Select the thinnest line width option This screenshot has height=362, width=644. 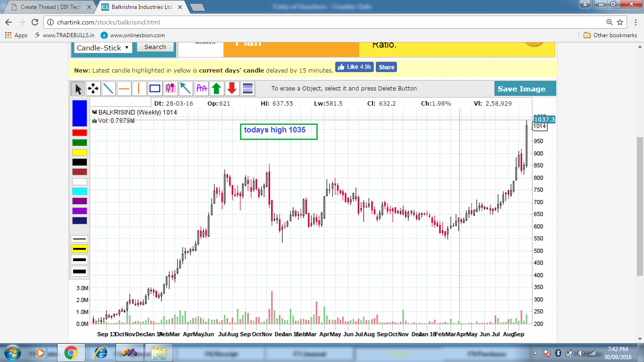coord(79,239)
